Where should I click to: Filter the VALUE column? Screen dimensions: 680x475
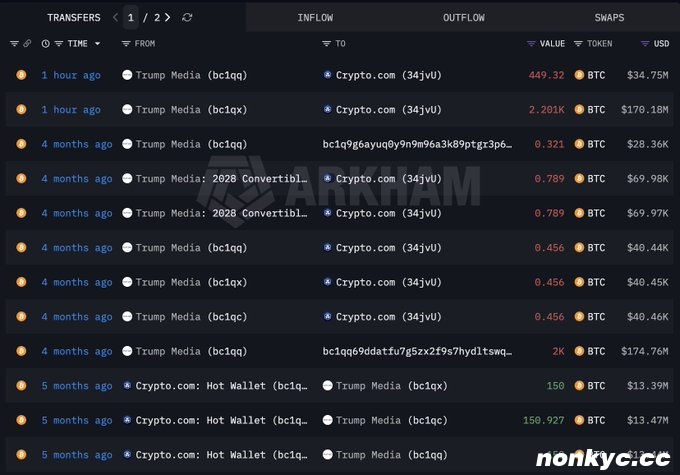point(531,43)
